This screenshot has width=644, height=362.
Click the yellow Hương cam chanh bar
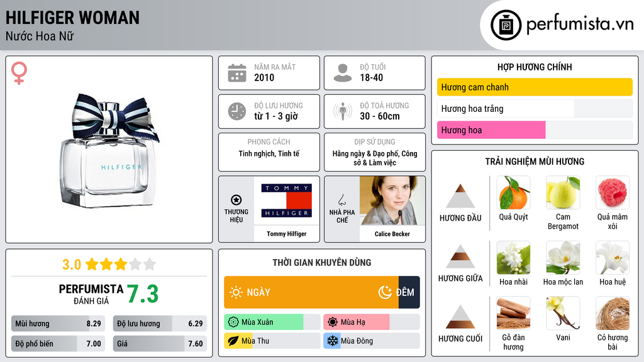(x=535, y=87)
